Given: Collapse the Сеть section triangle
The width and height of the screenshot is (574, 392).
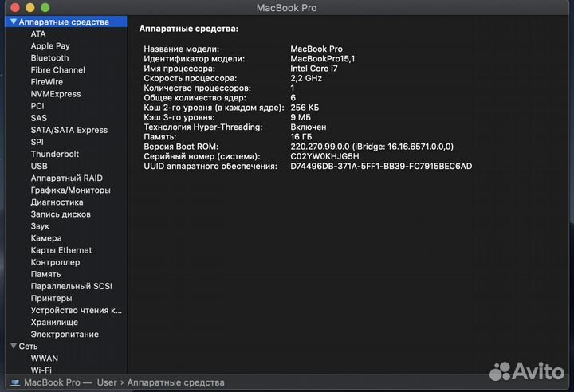Looking at the screenshot, I should (14, 346).
